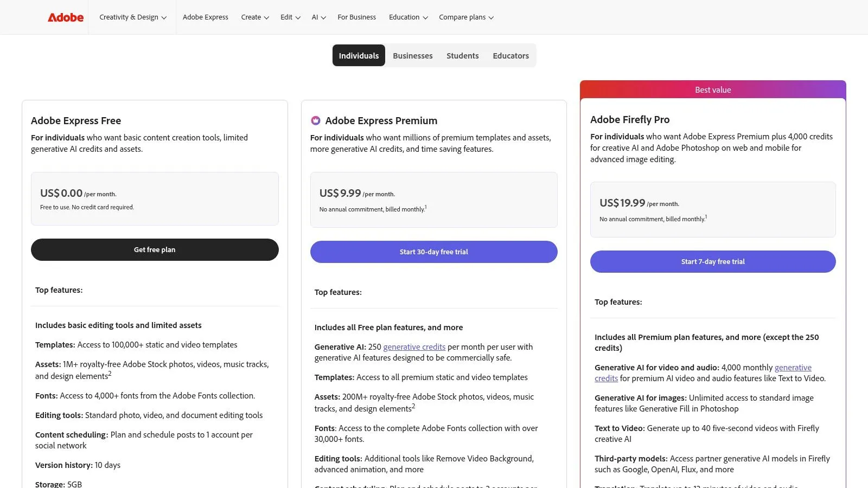This screenshot has height=488, width=868.
Task: Open the Educators tab
Action: (510, 55)
